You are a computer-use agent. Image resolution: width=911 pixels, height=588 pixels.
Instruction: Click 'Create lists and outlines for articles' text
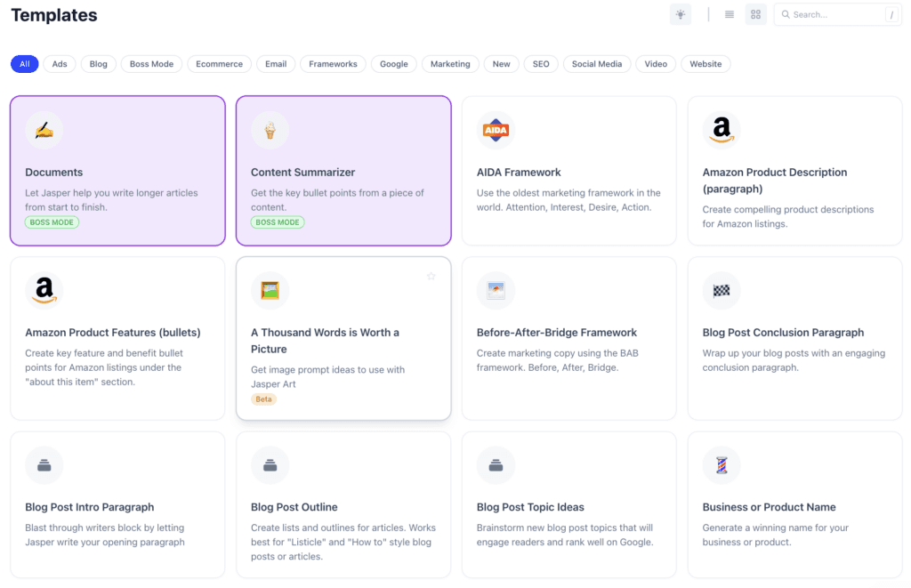(343, 542)
